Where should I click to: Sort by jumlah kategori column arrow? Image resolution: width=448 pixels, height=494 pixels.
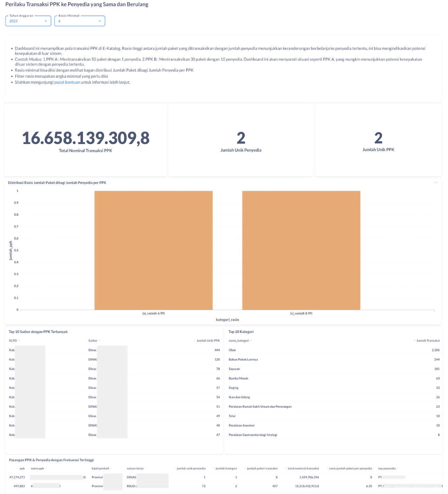214,468
